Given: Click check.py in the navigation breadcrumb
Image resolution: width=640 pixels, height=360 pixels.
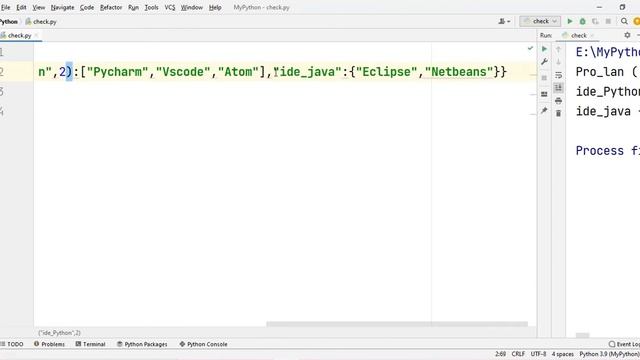Looking at the screenshot, I should [41, 22].
